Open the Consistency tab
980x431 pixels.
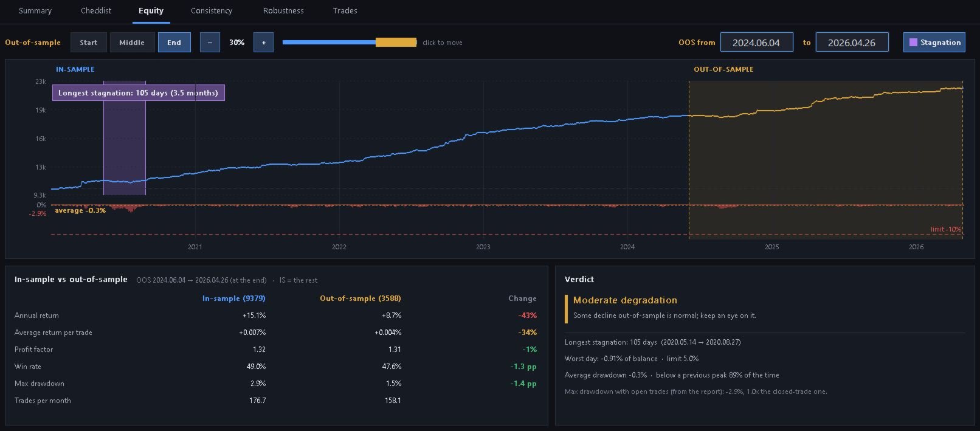point(212,11)
